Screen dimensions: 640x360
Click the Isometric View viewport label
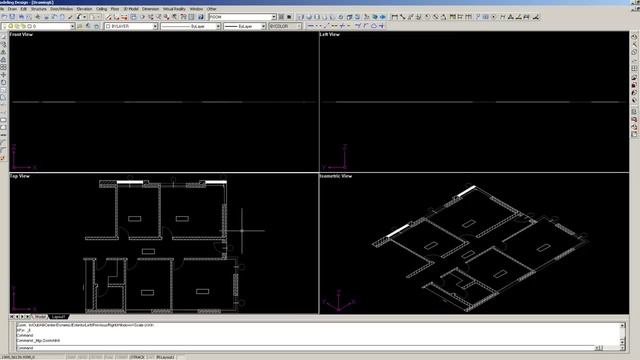(x=336, y=176)
